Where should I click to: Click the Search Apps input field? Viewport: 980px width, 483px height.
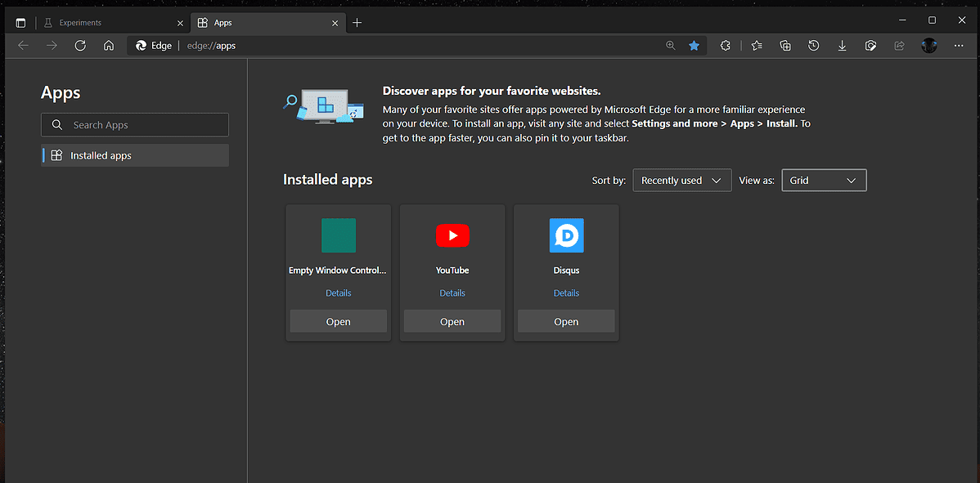click(x=134, y=124)
